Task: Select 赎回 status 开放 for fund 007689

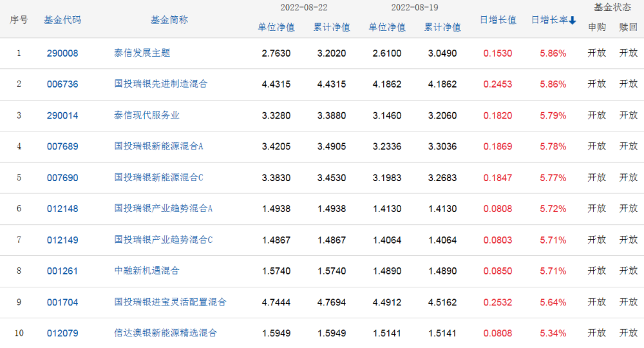Action: pyautogui.click(x=629, y=146)
